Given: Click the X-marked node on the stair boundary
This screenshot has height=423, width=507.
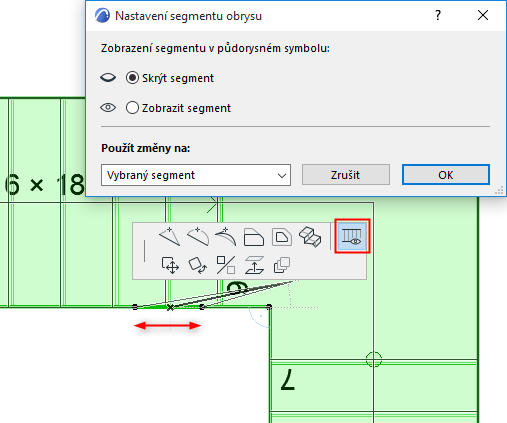Looking at the screenshot, I should pos(170,307).
